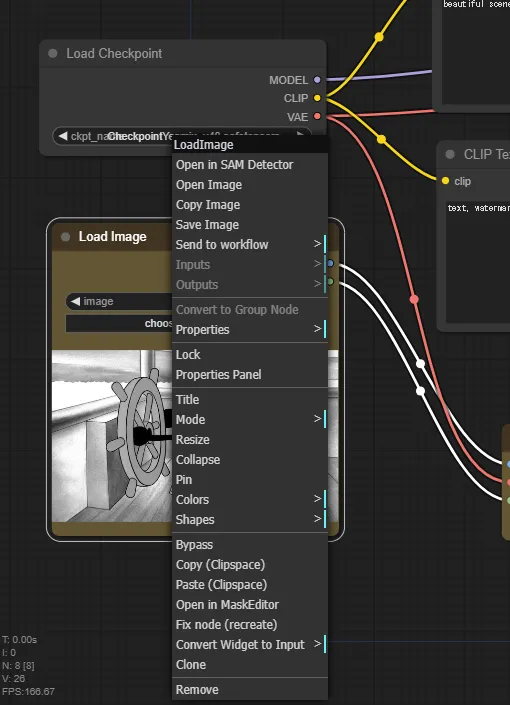The image size is (510, 705).
Task: Open the Shapes submenu
Action: pos(250,520)
